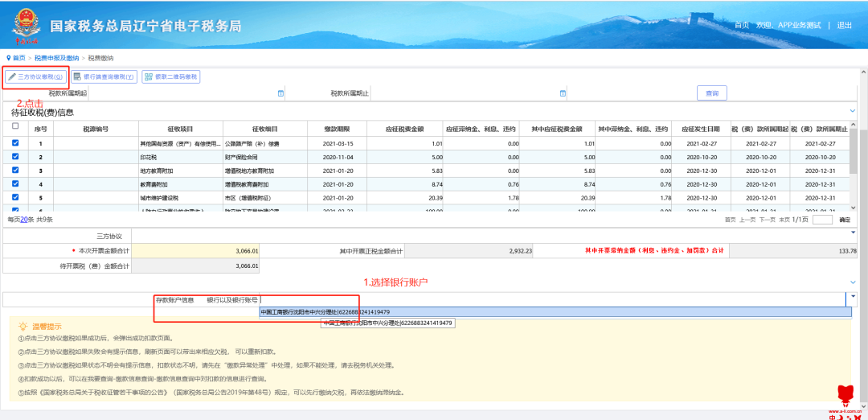
Task: Click the 税款所属期起 date field
Action: click(186, 93)
